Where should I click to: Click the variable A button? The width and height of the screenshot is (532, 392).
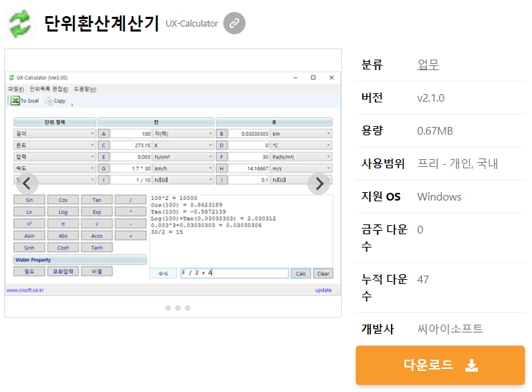(x=103, y=134)
